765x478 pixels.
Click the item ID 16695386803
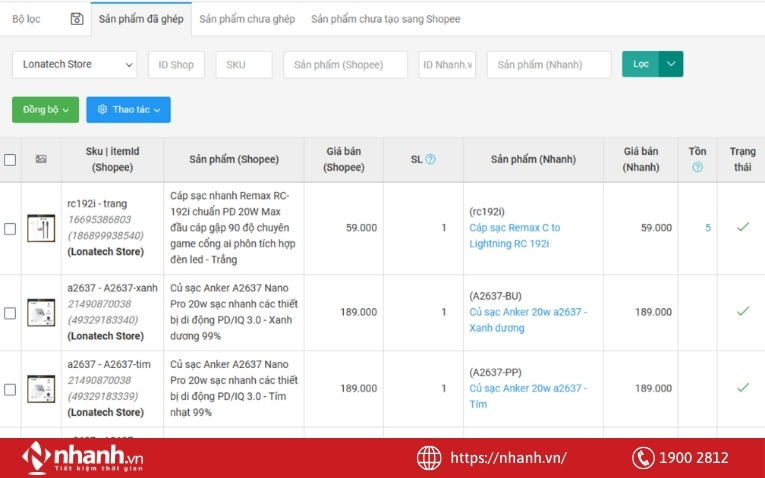100,219
